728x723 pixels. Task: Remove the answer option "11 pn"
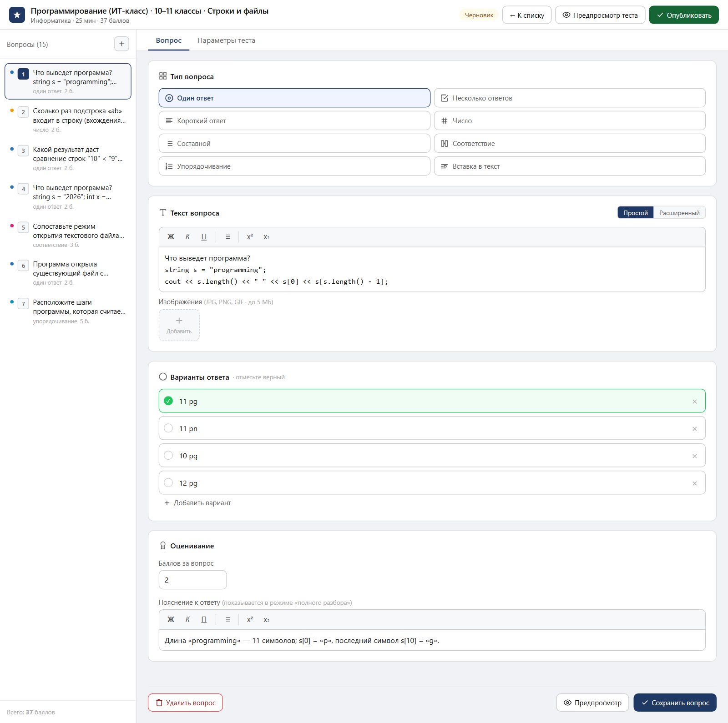[694, 429]
